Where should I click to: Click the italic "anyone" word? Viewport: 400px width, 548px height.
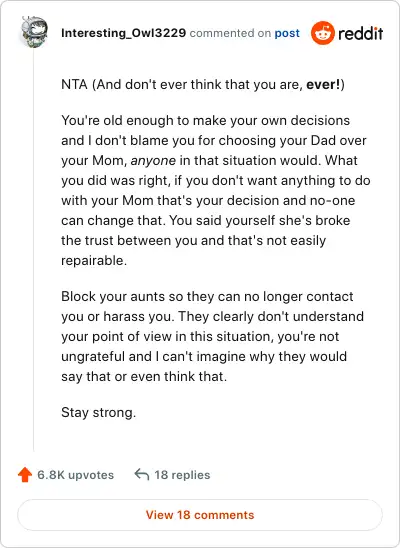153,160
